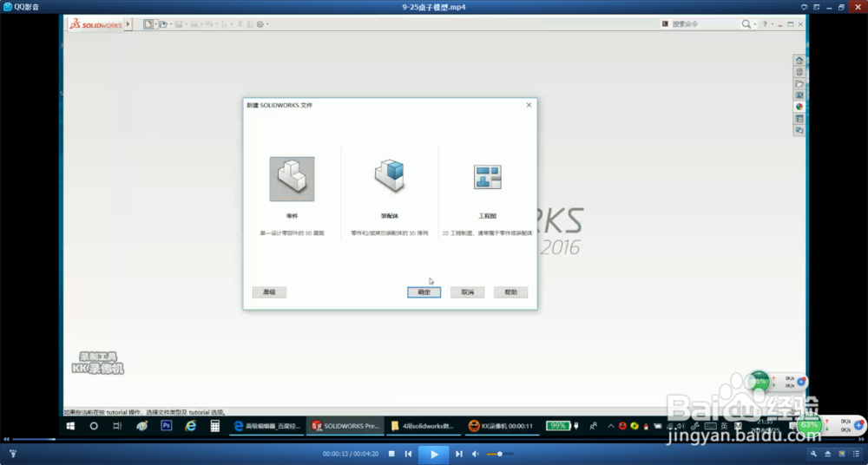Click the SOLIDWORKS help question mark icon
Viewport: 868px width, 465px height.
[x=765, y=24]
